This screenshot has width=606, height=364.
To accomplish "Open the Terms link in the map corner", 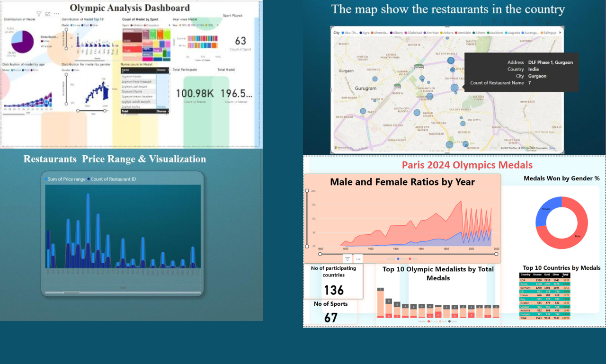I will click(x=553, y=148).
